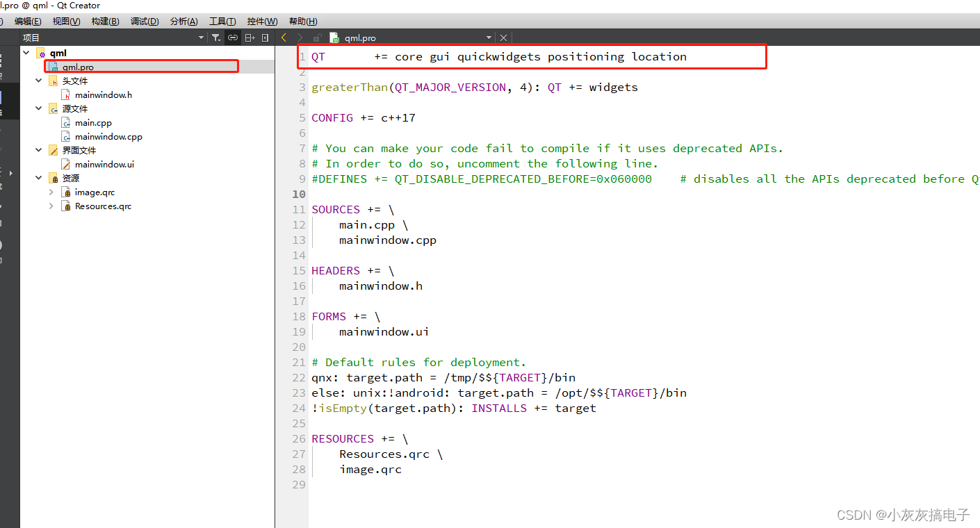Image resolution: width=980 pixels, height=528 pixels.
Task: Click the filter tree icon in project panel
Action: click(215, 38)
